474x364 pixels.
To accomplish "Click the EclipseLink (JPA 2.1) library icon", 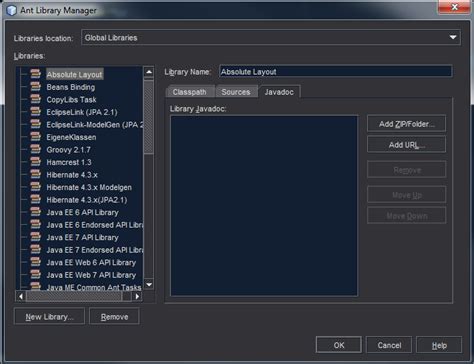I will click(35, 111).
